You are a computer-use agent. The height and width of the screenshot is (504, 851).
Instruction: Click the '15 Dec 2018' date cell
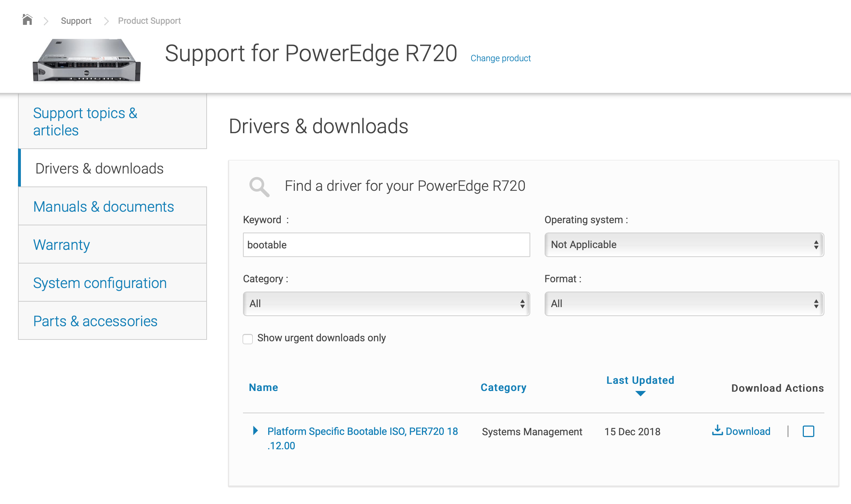(632, 432)
